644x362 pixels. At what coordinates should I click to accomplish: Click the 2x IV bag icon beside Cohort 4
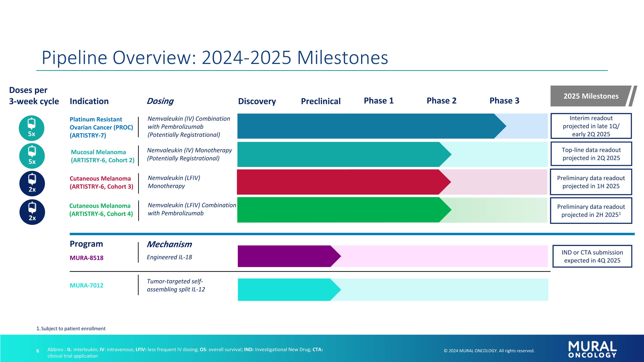(x=32, y=212)
